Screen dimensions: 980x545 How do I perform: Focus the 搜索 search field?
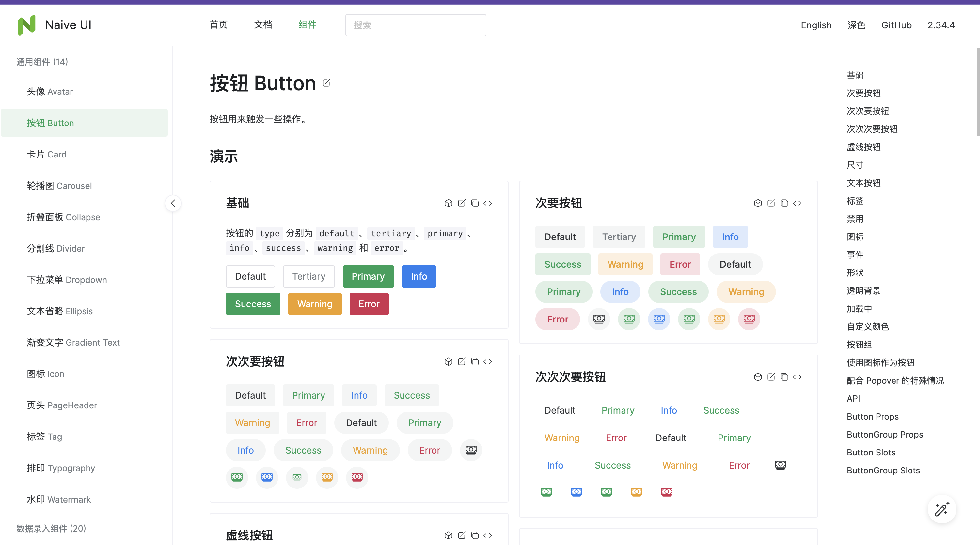point(416,25)
